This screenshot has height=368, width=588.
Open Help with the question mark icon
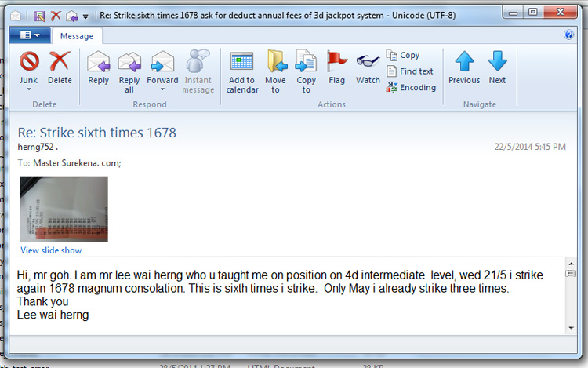click(568, 35)
